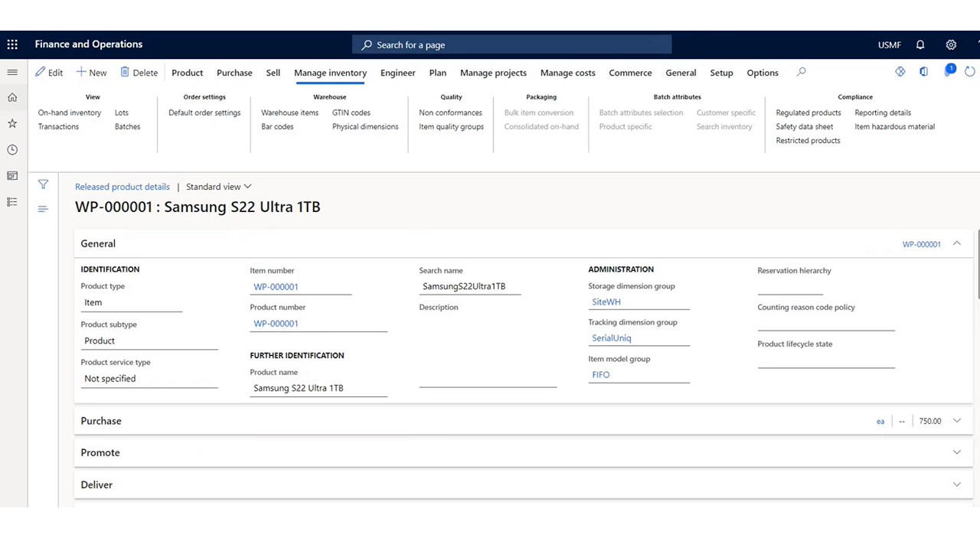Screen dimensions: 980x551
Task: Open Regulated products
Action: [808, 112]
